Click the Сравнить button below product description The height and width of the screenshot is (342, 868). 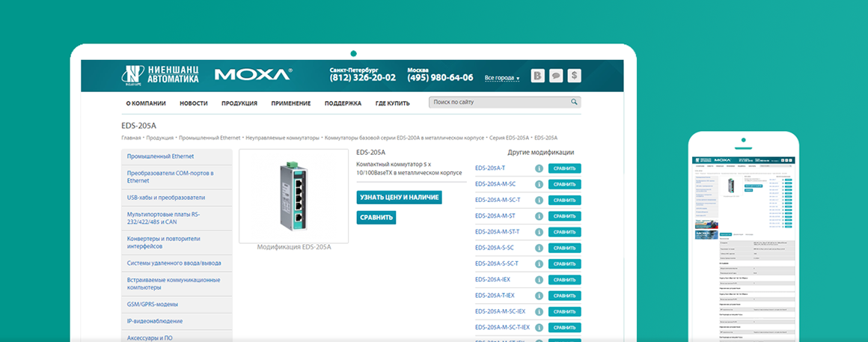tap(376, 218)
